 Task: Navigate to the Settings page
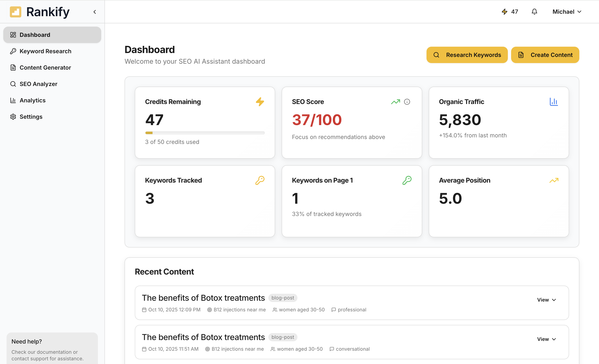tap(31, 117)
